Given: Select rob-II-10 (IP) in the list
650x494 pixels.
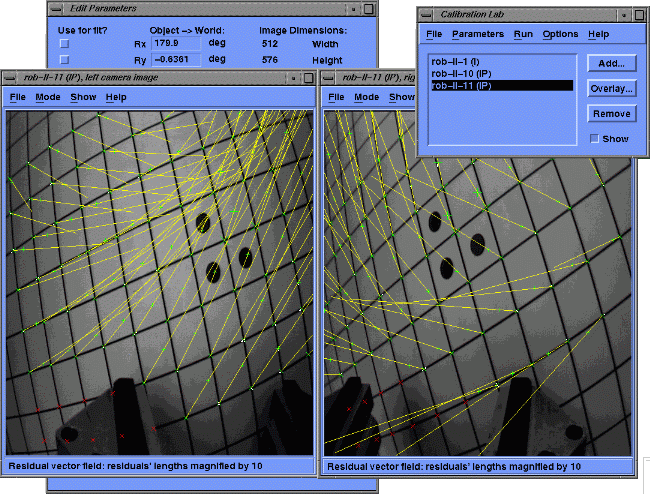Looking at the screenshot, I should coord(461,74).
